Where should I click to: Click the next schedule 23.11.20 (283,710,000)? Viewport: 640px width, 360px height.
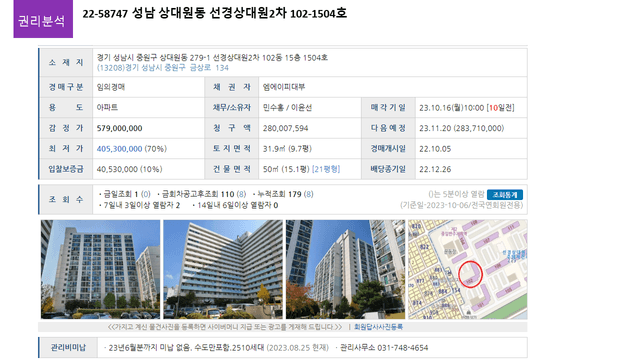point(462,128)
